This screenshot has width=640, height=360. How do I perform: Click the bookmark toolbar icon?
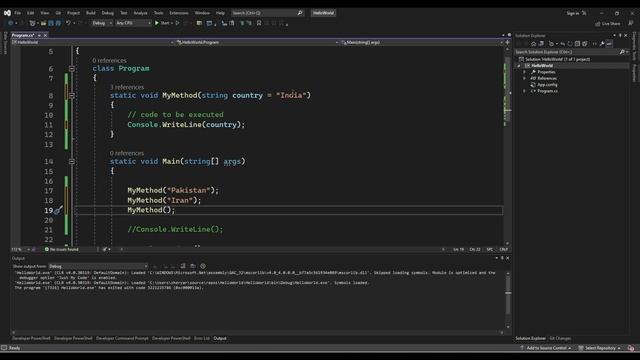(x=259, y=23)
